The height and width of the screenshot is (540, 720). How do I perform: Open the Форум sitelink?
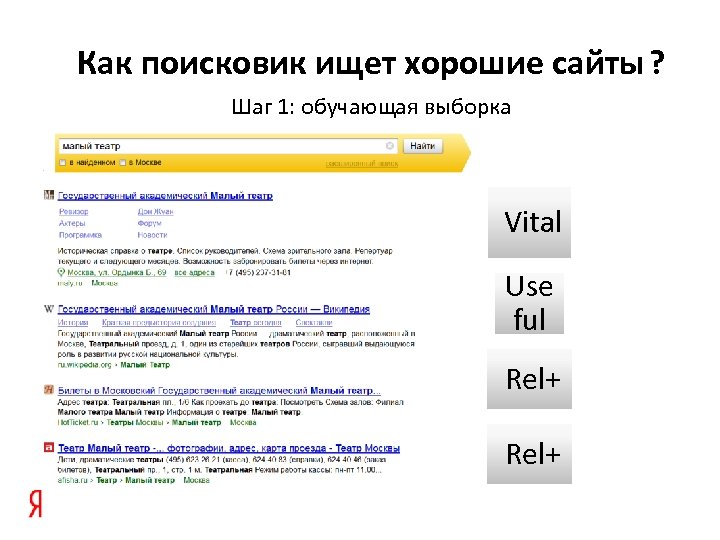[149, 223]
